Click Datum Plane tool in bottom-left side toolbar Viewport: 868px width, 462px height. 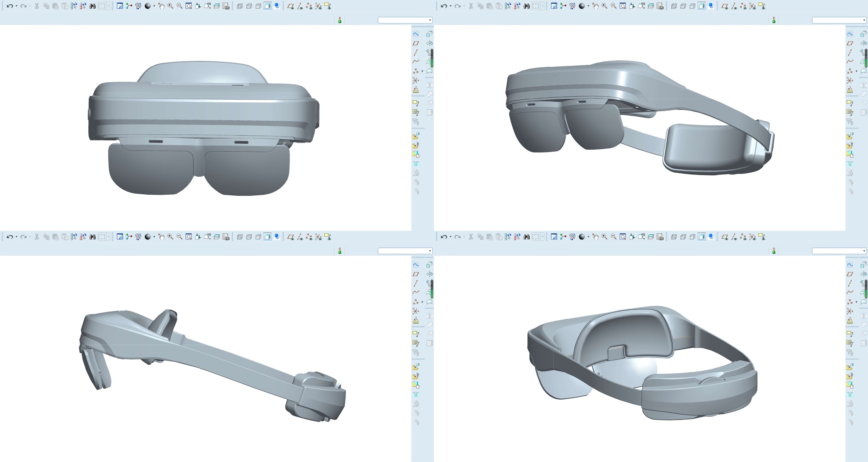416,274
